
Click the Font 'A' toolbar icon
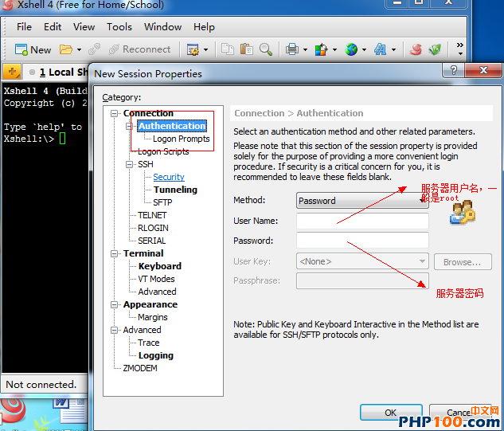click(380, 49)
